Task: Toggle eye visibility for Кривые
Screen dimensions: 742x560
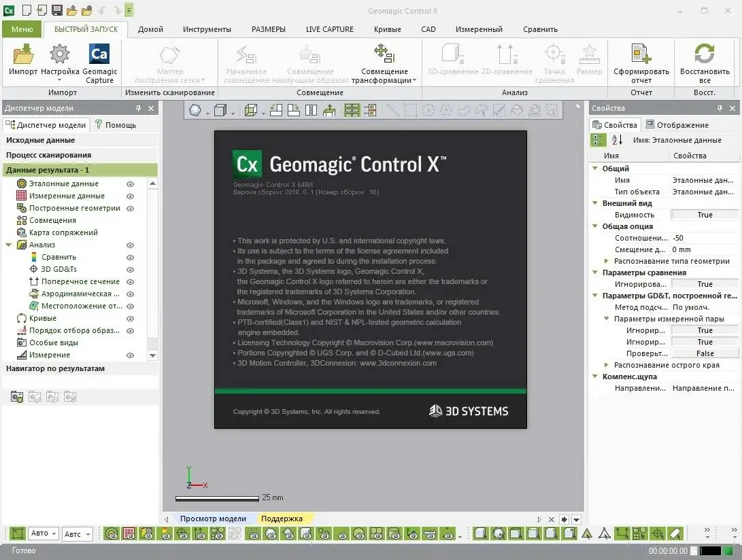Action: 130,319
